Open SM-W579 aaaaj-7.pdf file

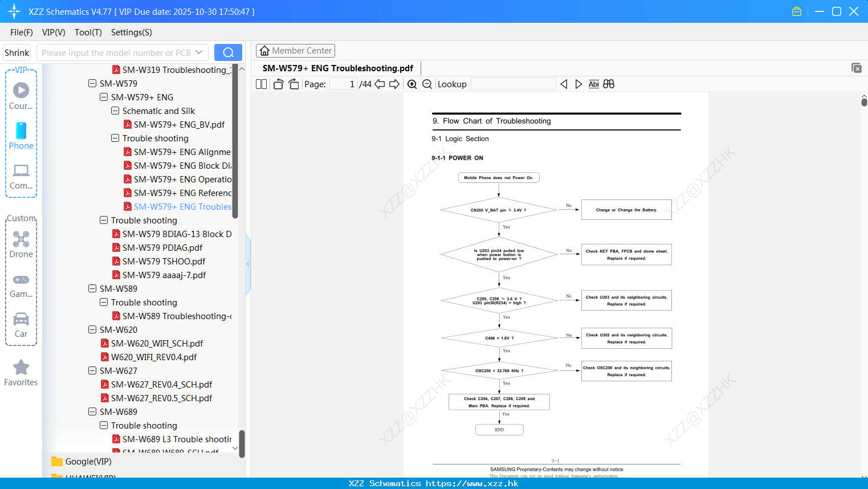pyautogui.click(x=164, y=275)
